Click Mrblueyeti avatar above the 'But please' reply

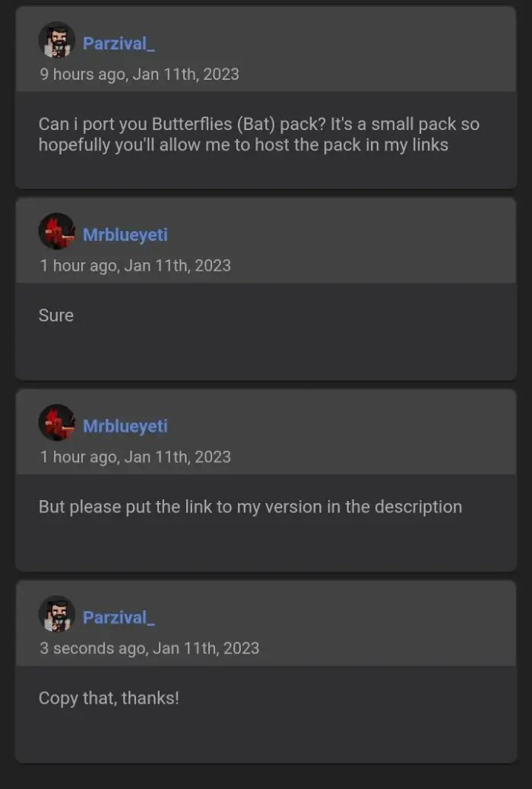[x=57, y=422]
